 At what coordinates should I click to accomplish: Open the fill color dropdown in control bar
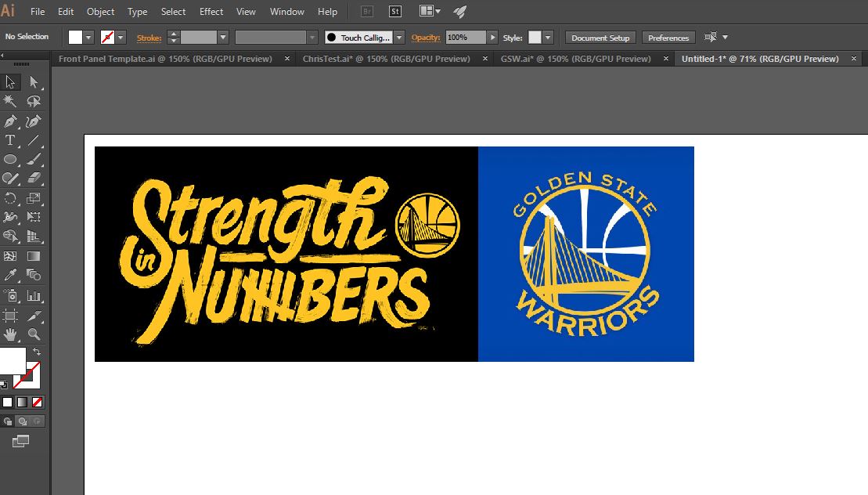[x=88, y=37]
